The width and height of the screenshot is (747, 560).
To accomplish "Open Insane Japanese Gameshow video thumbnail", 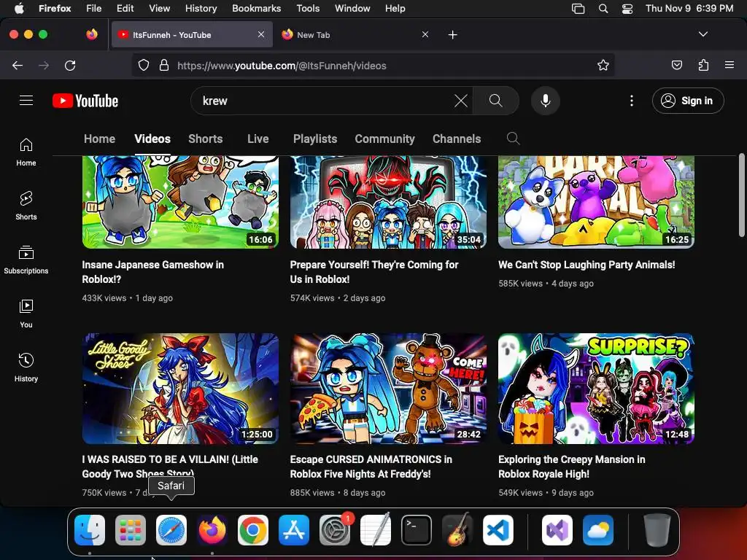I will pos(180,202).
